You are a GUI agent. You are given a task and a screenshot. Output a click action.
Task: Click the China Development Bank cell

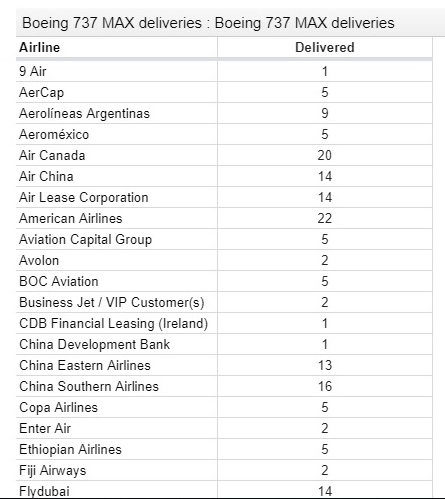(x=117, y=344)
